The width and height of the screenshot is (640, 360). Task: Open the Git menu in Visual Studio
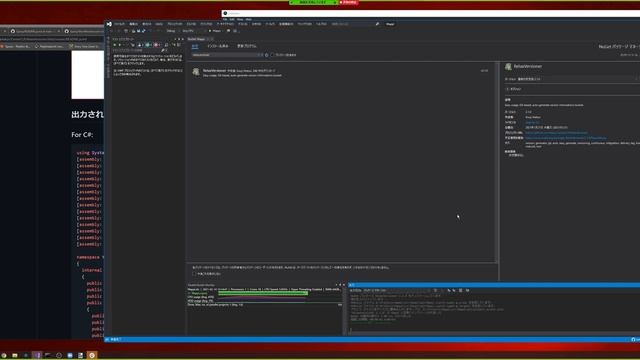(159, 24)
